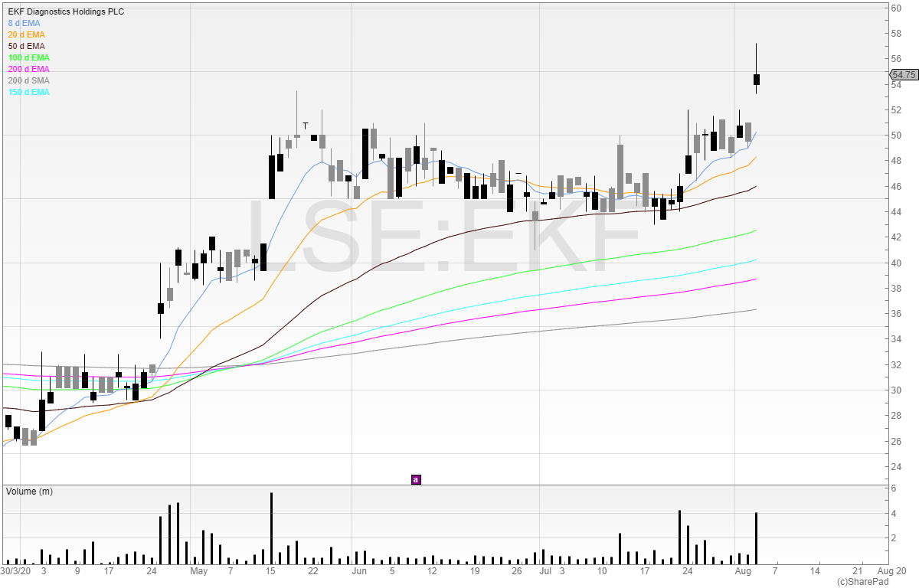Viewport: 919px width, 588px height.
Task: Click the tallest volume bar in mid-May
Action: 271,528
